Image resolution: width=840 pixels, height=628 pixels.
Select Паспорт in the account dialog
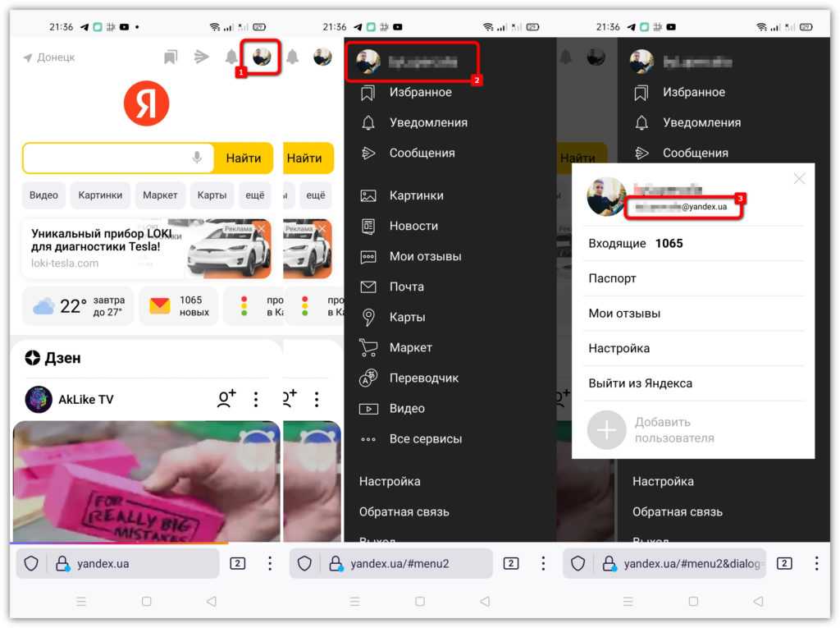click(612, 278)
